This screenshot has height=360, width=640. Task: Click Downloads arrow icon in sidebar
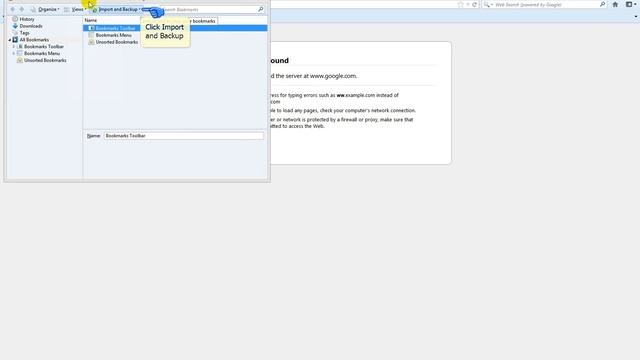pos(15,26)
